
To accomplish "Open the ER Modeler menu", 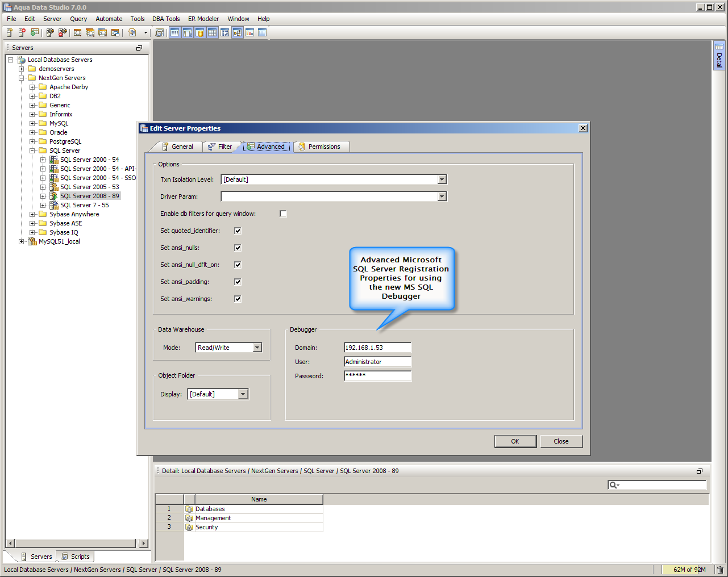I will coord(203,19).
